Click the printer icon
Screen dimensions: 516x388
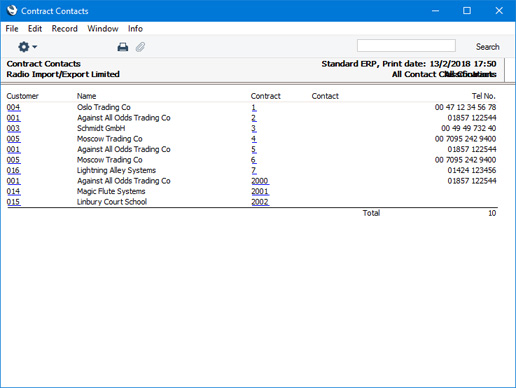point(123,47)
